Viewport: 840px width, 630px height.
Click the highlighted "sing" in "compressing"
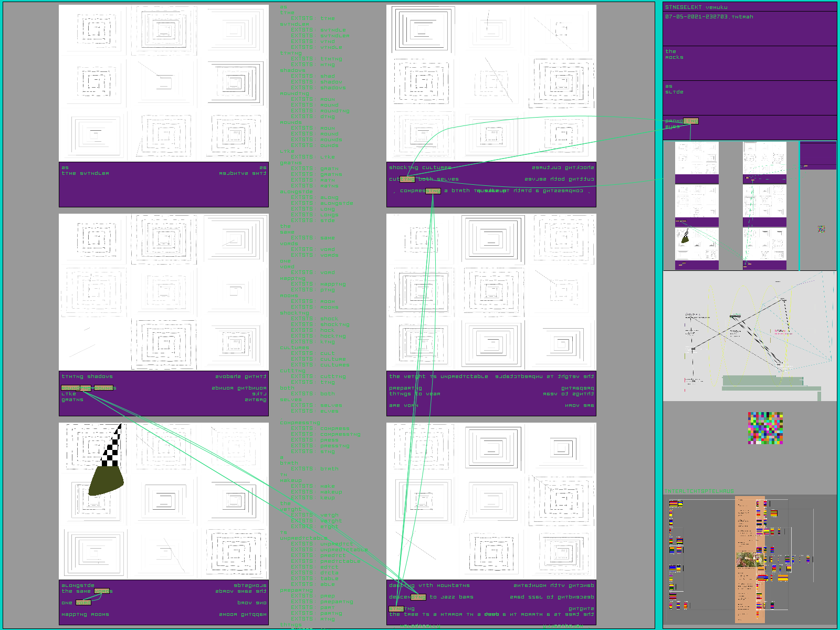click(433, 191)
